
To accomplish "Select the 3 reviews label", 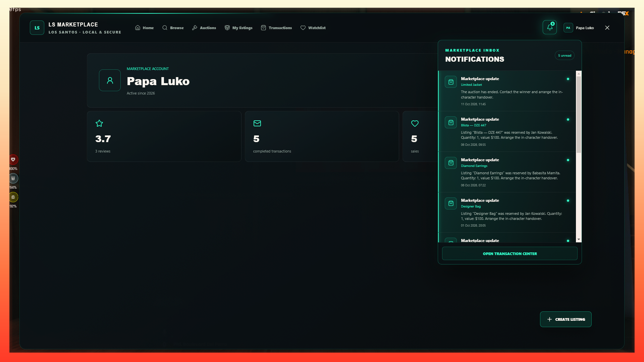I will [x=103, y=151].
